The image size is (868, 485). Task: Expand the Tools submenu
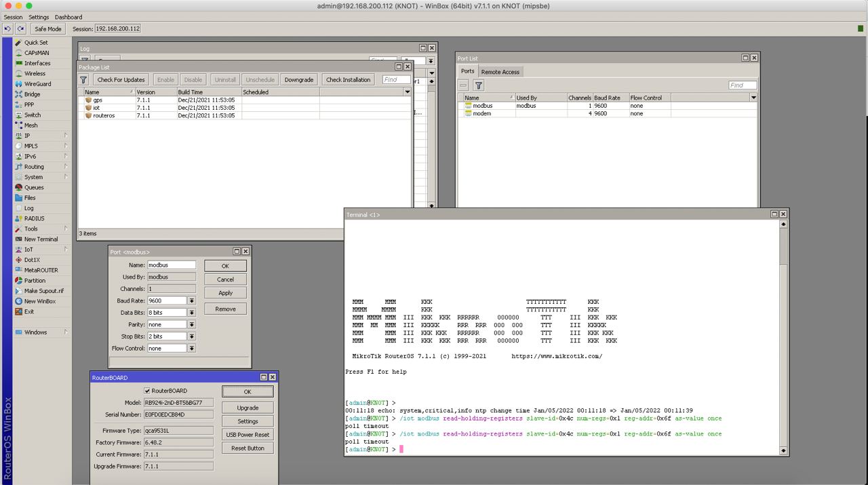coord(41,229)
